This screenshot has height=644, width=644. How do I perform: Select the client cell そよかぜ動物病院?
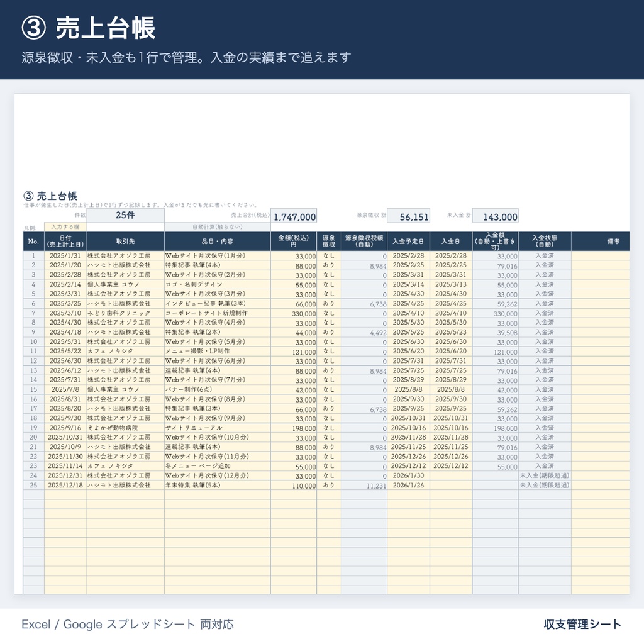[x=125, y=428]
